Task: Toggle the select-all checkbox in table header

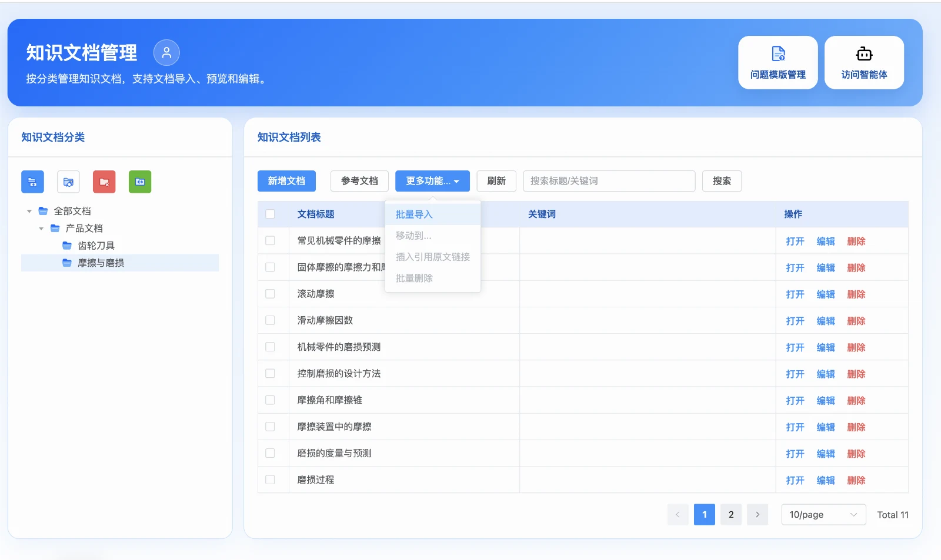Action: click(x=270, y=214)
